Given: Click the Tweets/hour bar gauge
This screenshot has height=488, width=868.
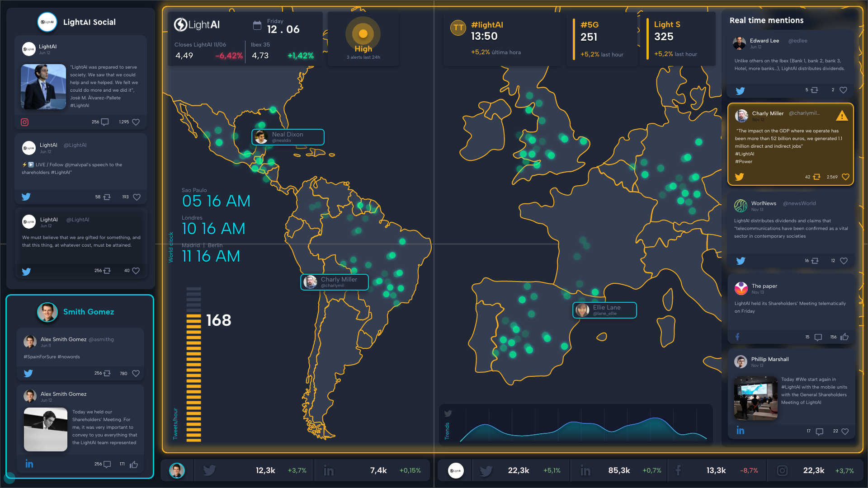Looking at the screenshot, I should [193, 364].
